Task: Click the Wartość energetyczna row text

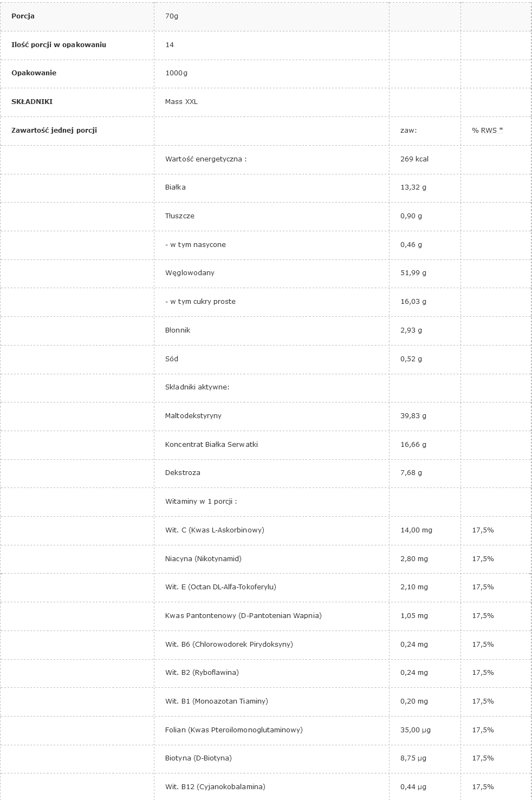Action: pyautogui.click(x=206, y=159)
